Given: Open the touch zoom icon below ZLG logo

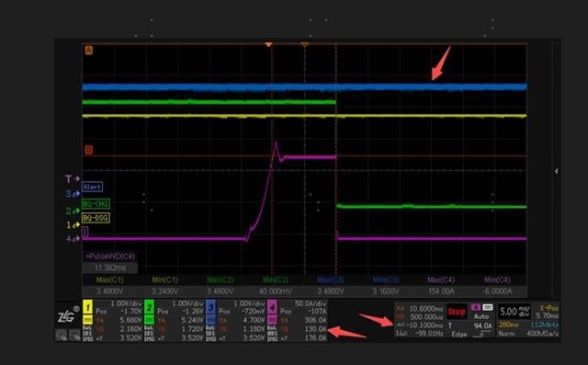Looking at the screenshot, I should click(62, 335).
